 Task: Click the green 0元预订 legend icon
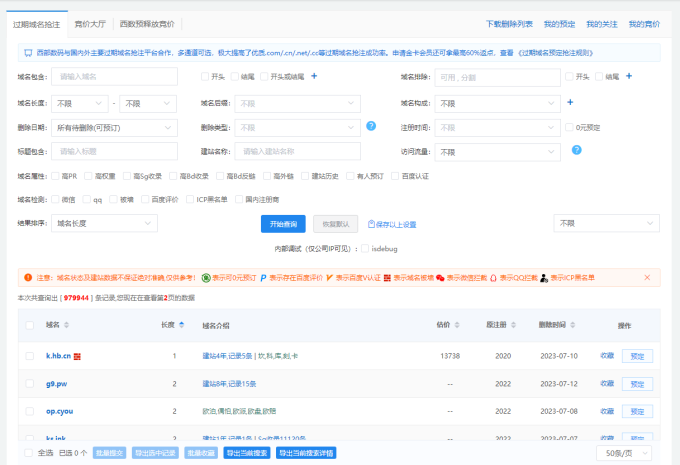coord(206,278)
